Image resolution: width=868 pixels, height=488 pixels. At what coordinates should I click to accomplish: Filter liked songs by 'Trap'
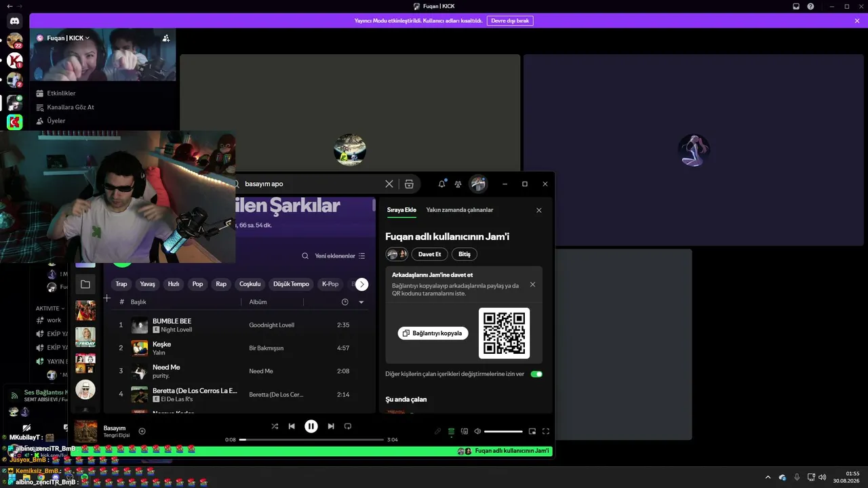pos(121,285)
